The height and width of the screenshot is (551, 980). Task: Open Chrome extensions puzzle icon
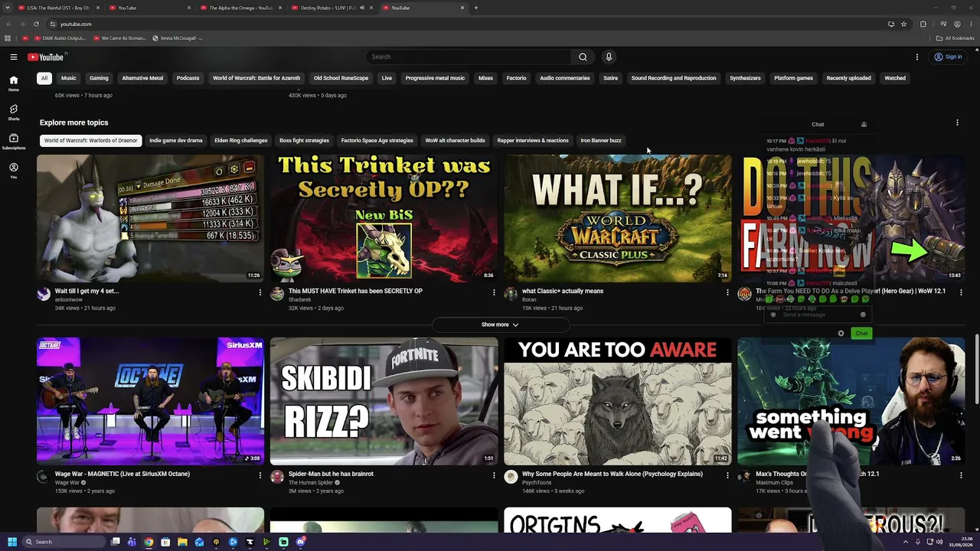click(x=923, y=24)
